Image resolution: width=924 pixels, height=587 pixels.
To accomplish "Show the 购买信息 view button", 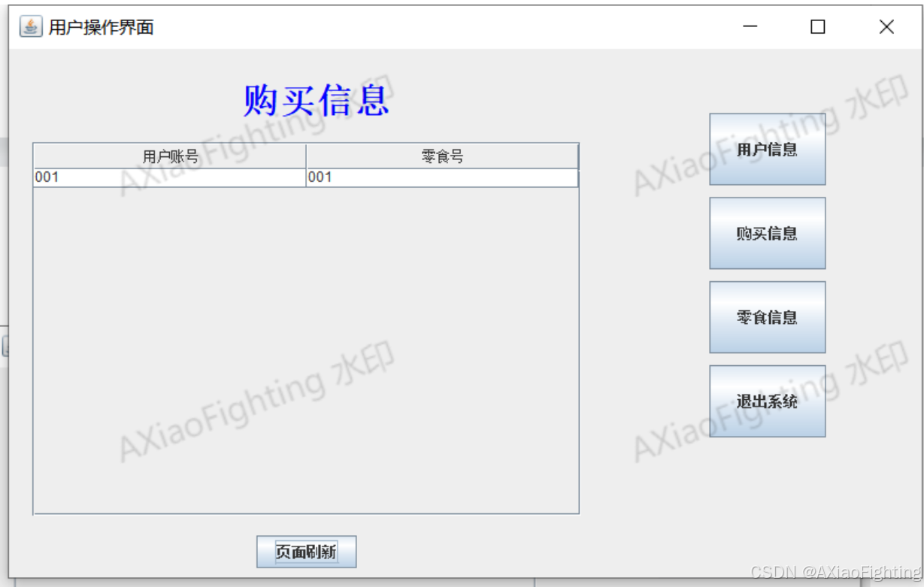I will pos(768,233).
